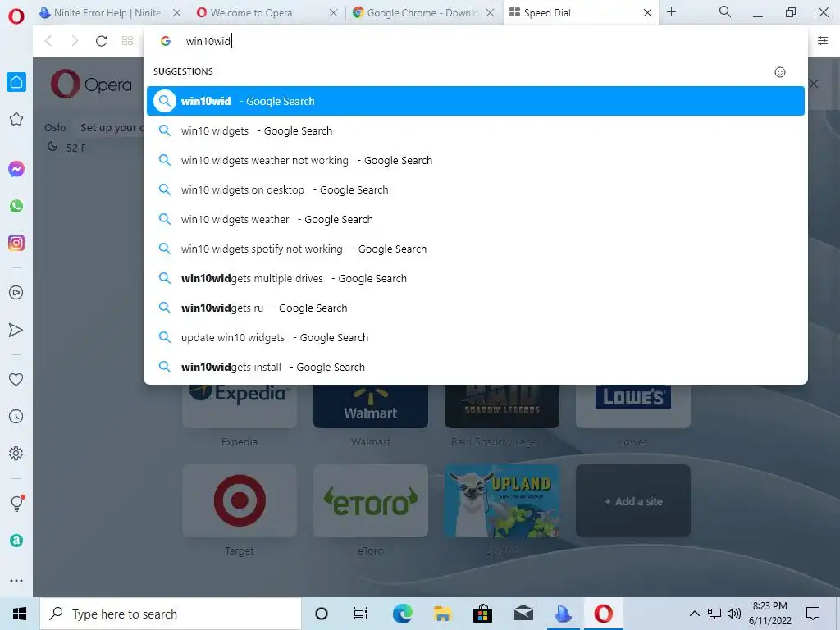The height and width of the screenshot is (630, 840).
Task: Open the sidebar three-dots setup menu
Action: tap(16, 581)
